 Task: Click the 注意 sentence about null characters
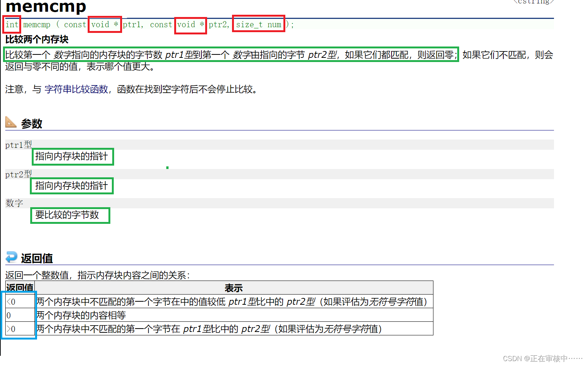point(132,89)
